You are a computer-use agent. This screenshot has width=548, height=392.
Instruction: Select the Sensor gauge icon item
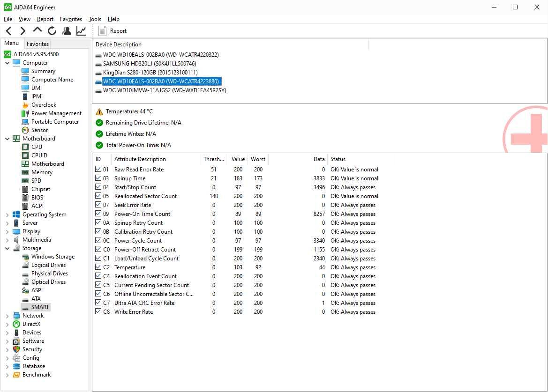coord(25,130)
